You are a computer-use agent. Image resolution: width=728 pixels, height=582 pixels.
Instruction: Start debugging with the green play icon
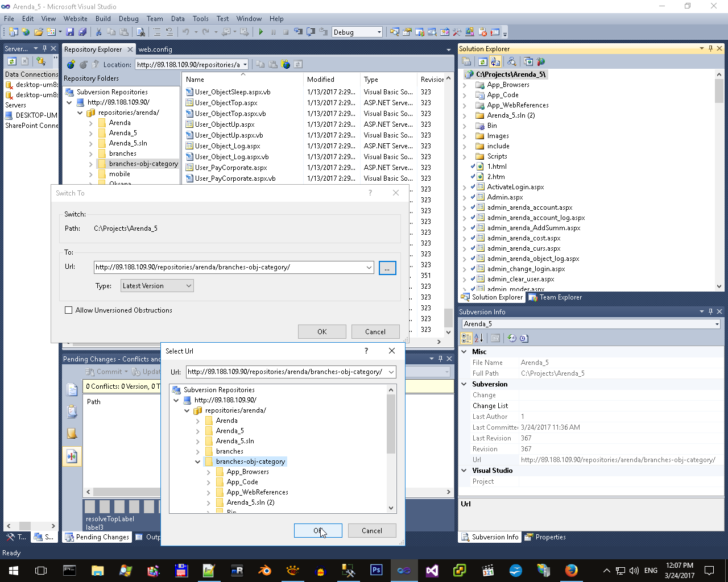click(x=260, y=32)
